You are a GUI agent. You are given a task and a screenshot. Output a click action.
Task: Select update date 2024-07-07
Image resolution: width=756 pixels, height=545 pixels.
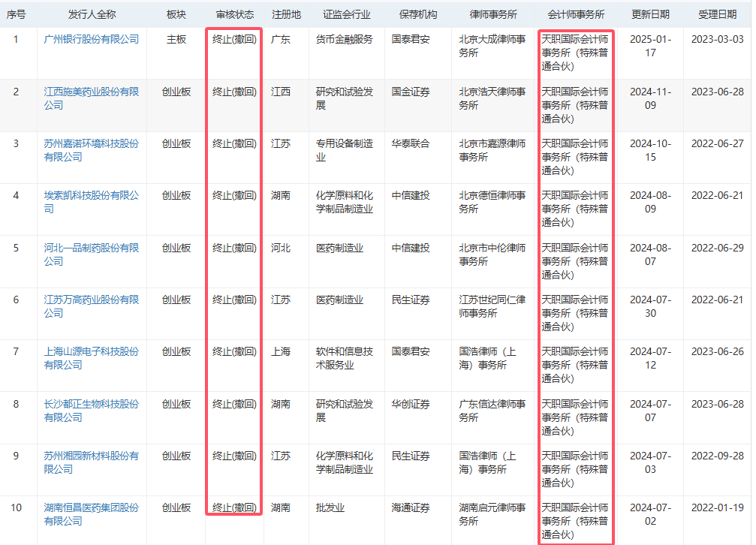point(650,411)
